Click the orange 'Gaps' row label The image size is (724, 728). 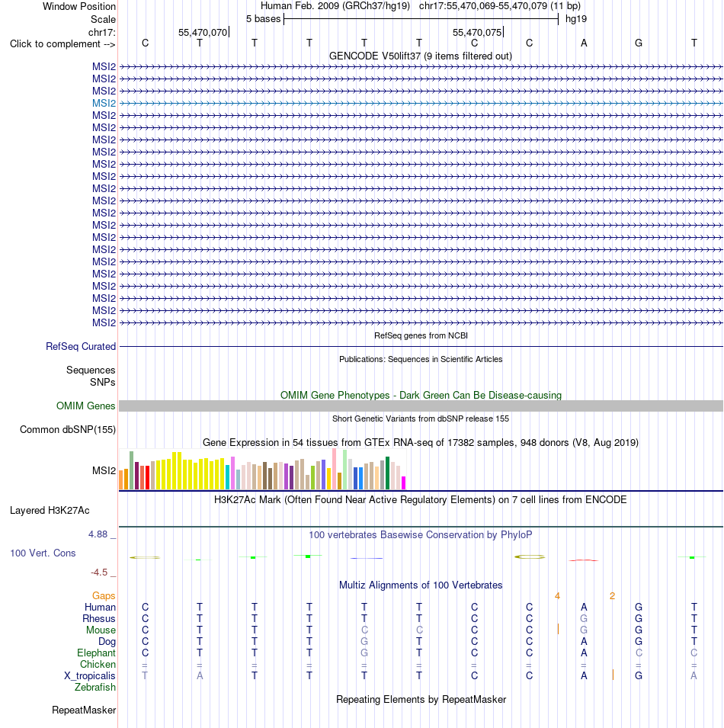(104, 595)
